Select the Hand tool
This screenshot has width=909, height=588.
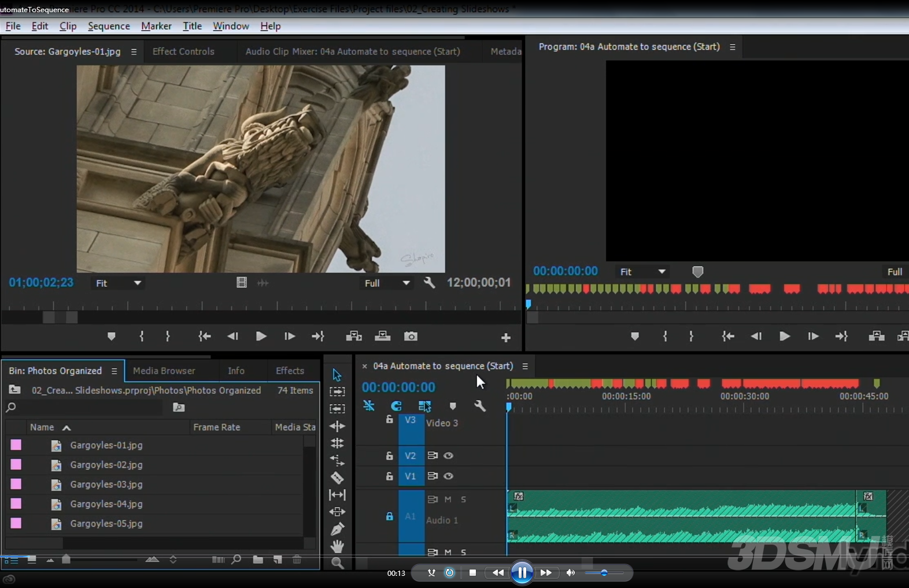(x=337, y=546)
